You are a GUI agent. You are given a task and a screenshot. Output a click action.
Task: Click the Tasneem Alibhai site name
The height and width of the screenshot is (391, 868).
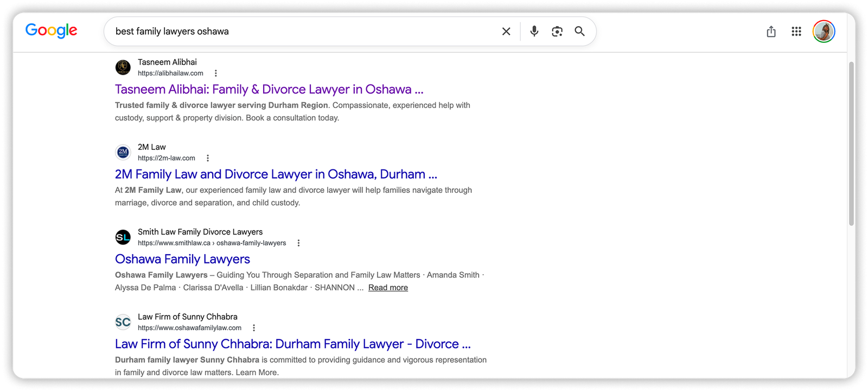click(x=167, y=62)
